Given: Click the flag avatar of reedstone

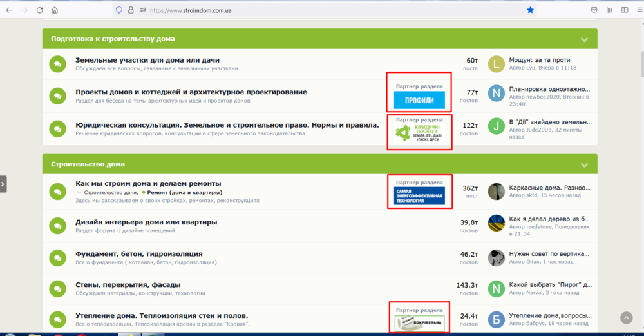Looking at the screenshot, I should pos(496,223).
